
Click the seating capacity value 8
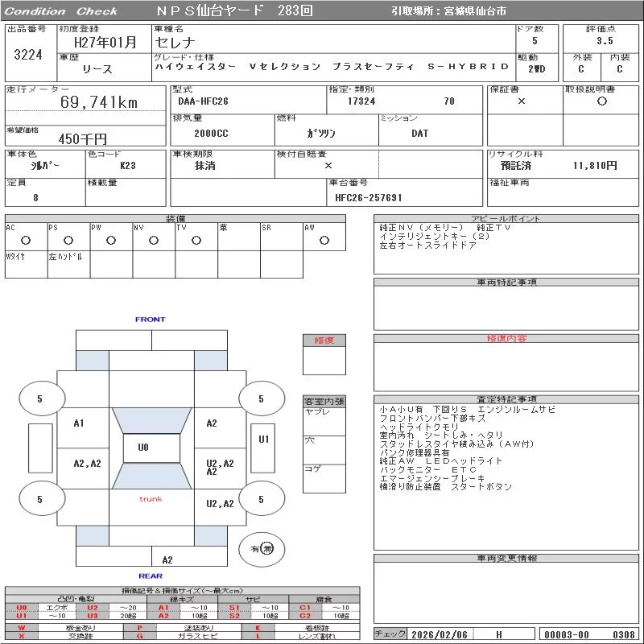tap(35, 198)
